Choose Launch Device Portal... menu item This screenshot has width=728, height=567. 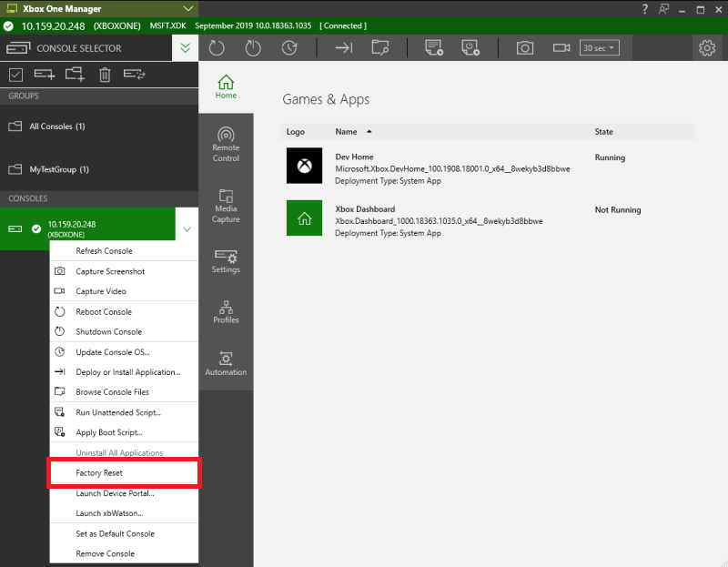click(x=124, y=493)
